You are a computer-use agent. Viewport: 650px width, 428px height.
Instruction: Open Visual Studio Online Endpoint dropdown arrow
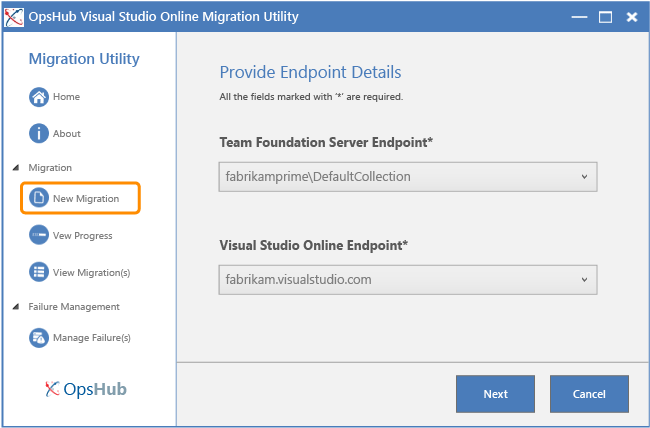pos(584,280)
